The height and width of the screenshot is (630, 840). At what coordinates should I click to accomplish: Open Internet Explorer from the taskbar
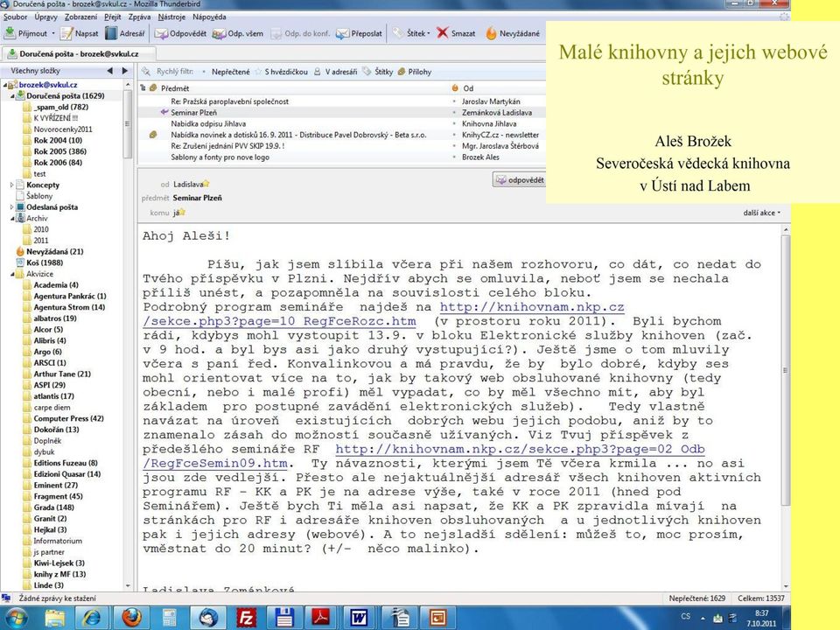90,618
